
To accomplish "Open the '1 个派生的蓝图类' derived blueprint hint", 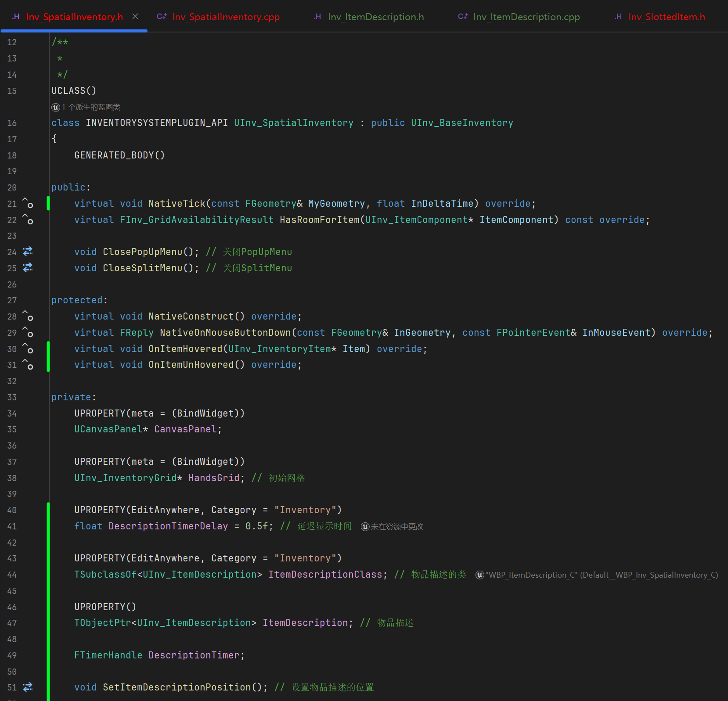I will 86,107.
